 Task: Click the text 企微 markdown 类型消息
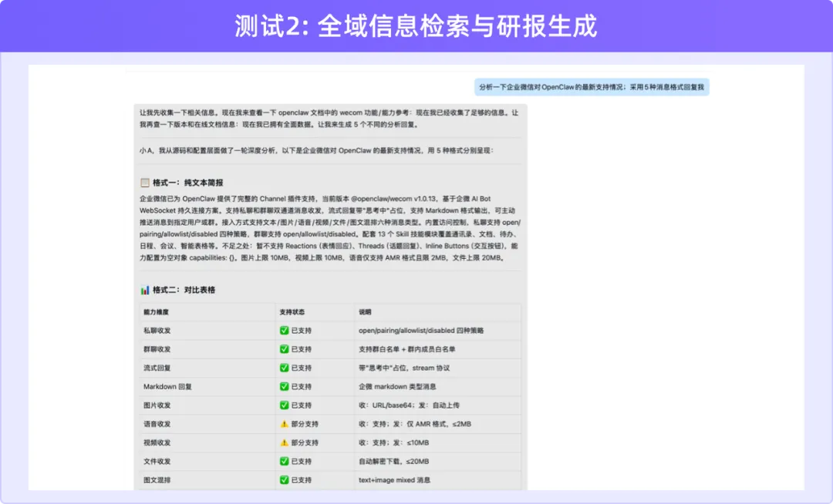(x=397, y=386)
